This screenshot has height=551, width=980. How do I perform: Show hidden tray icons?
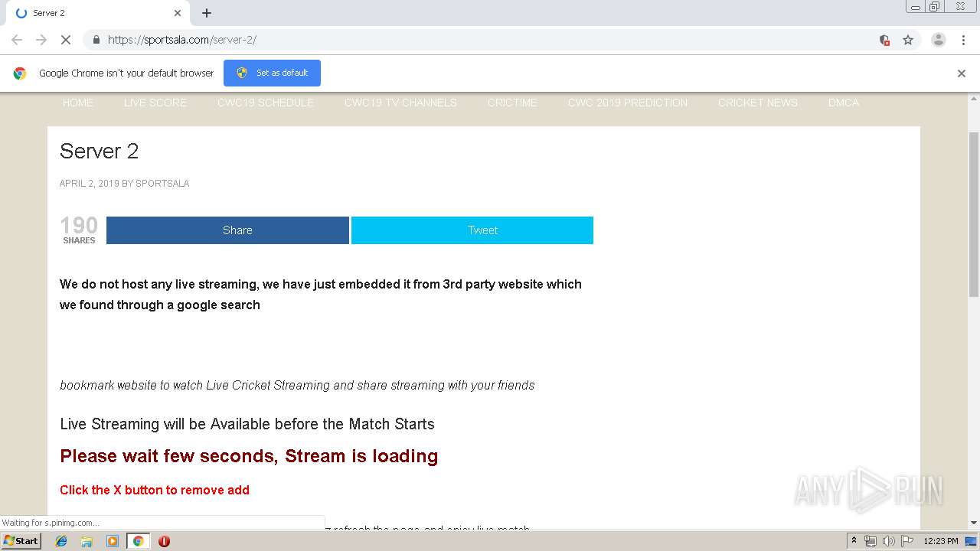coord(854,540)
